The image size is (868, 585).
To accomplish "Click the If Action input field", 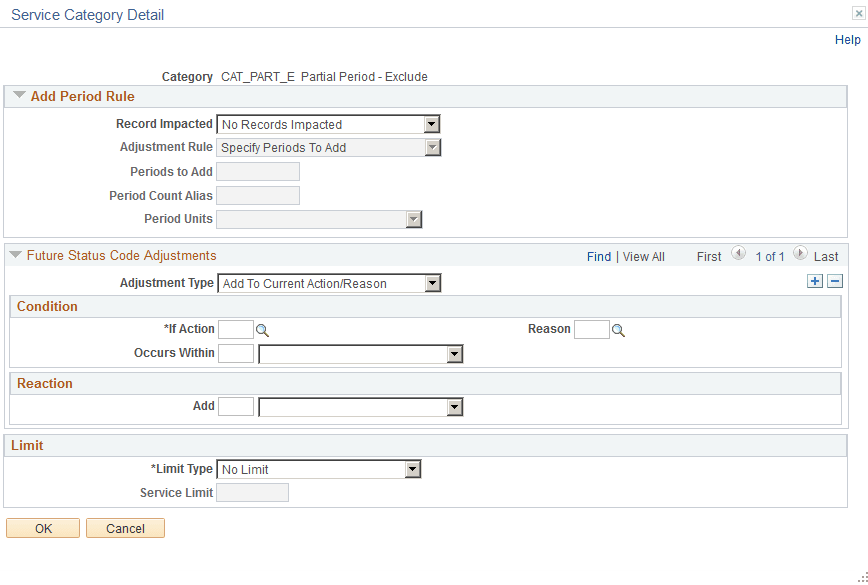I will pyautogui.click(x=235, y=330).
